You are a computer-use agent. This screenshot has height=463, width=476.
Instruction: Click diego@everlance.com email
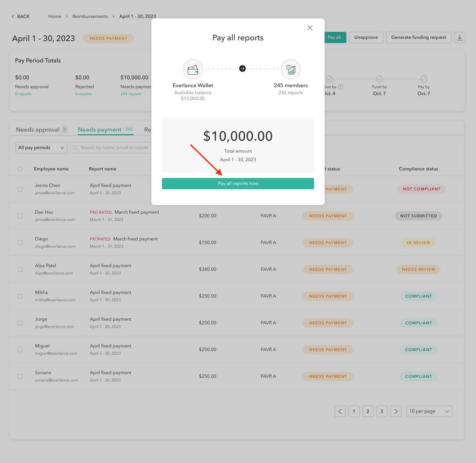pos(55,246)
